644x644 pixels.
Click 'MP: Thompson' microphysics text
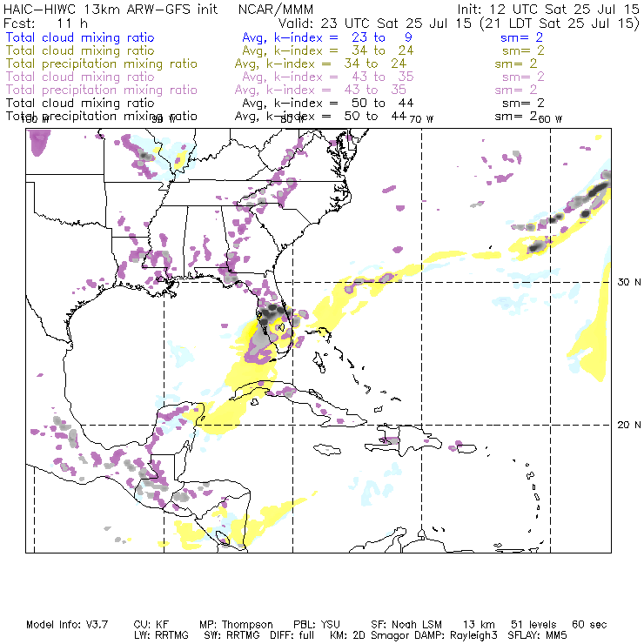pyautogui.click(x=236, y=625)
